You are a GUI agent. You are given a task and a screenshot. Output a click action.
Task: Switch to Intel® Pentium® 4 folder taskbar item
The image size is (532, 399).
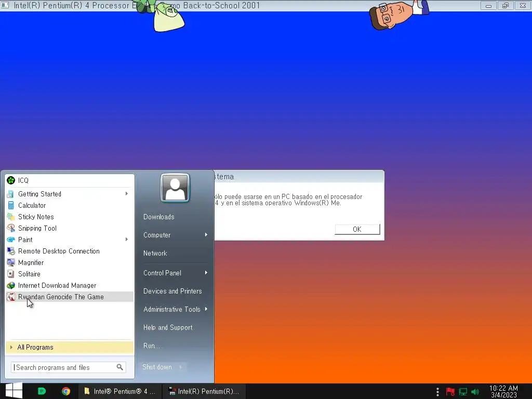tap(120, 391)
